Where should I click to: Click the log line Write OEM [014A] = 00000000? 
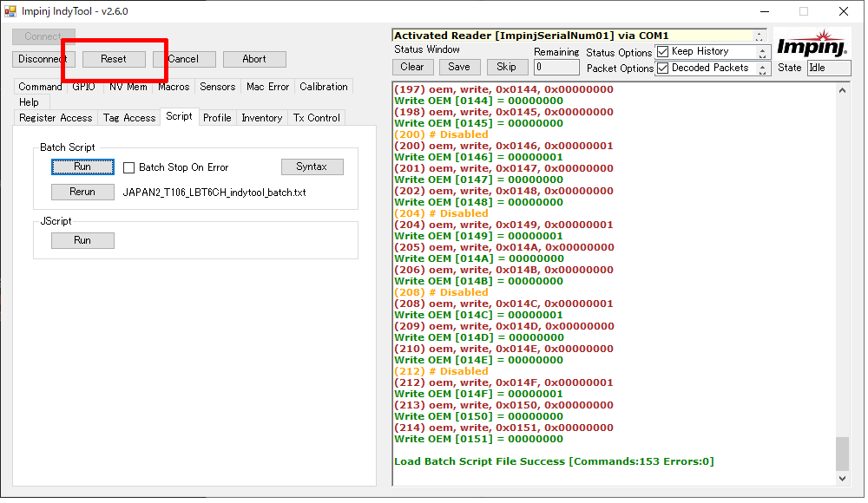479,259
